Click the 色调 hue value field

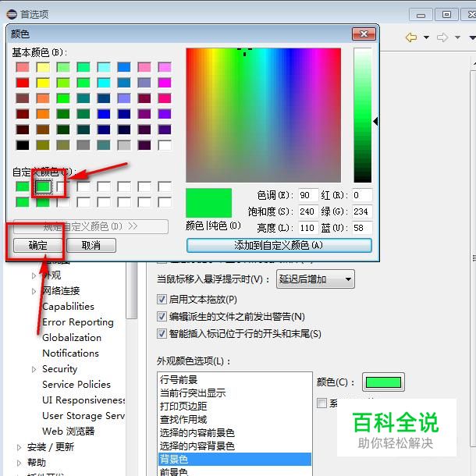(307, 195)
